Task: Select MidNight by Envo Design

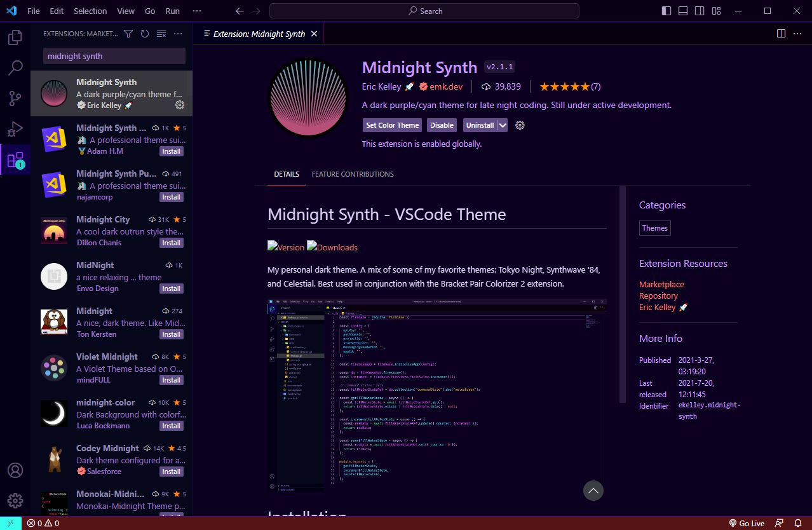Action: [111, 276]
